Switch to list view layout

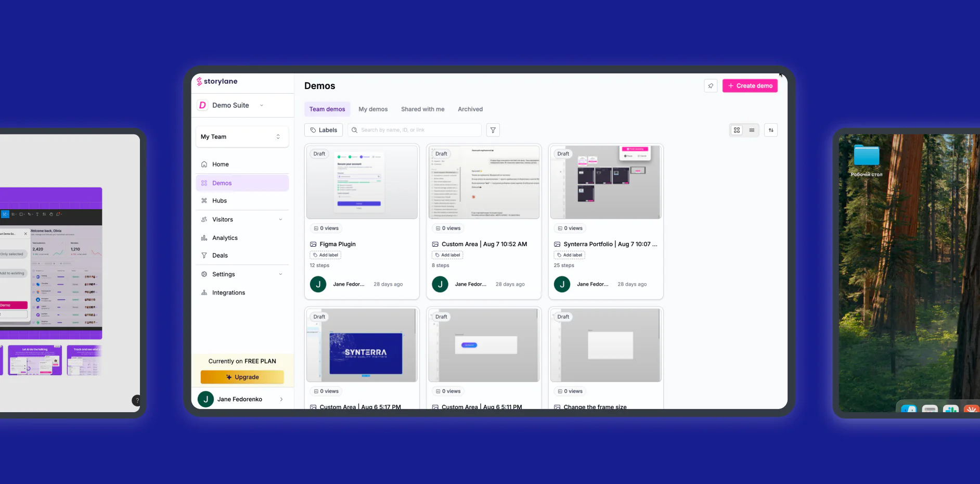[752, 130]
